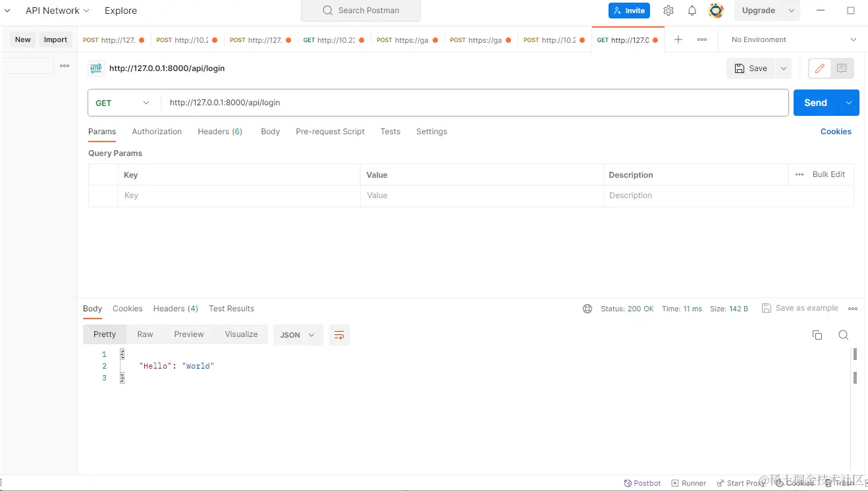Save the request with the Save button
The width and height of the screenshot is (868, 491).
751,68
